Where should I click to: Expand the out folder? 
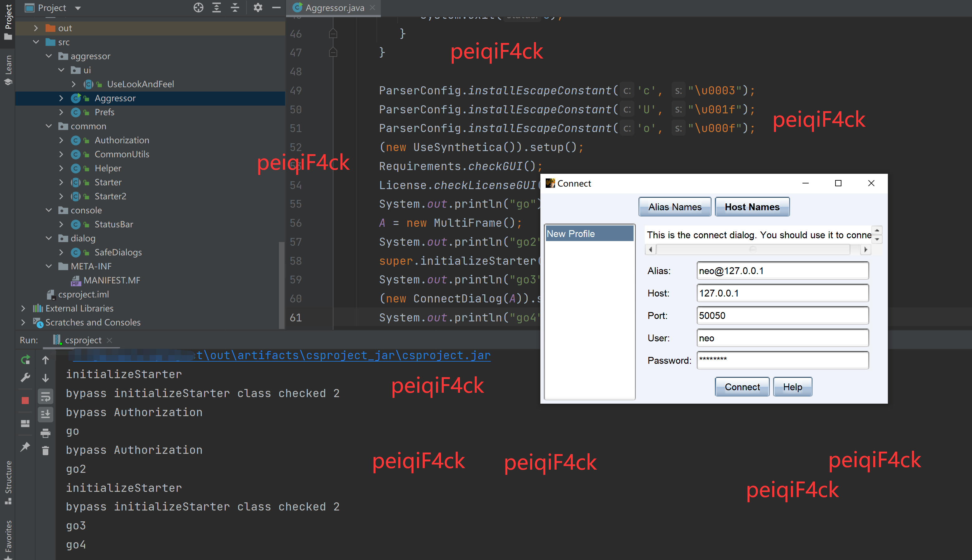click(x=36, y=28)
